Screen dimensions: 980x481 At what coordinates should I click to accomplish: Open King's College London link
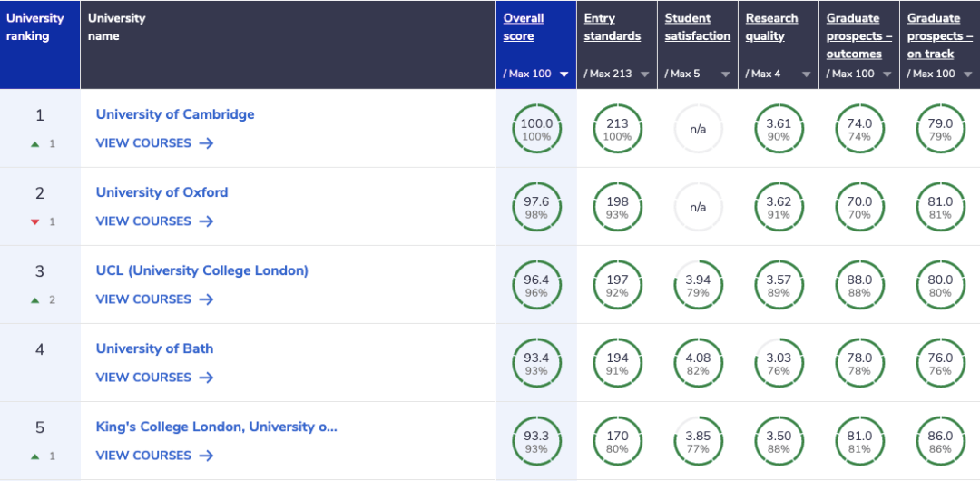point(216,427)
